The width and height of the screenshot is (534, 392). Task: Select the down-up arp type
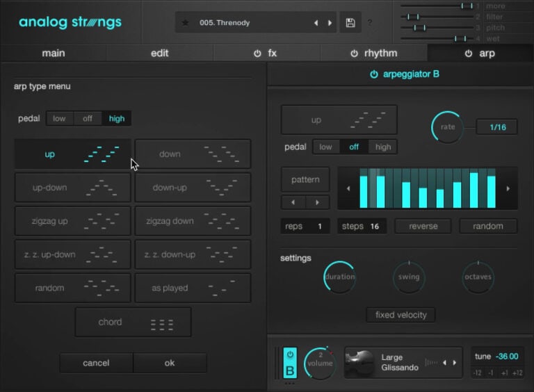(193, 188)
